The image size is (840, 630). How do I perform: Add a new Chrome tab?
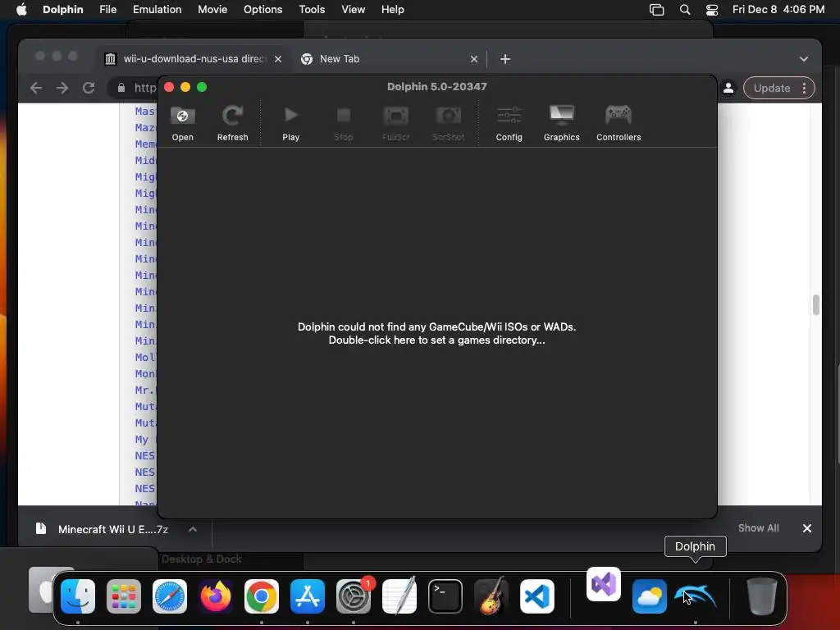pos(505,59)
